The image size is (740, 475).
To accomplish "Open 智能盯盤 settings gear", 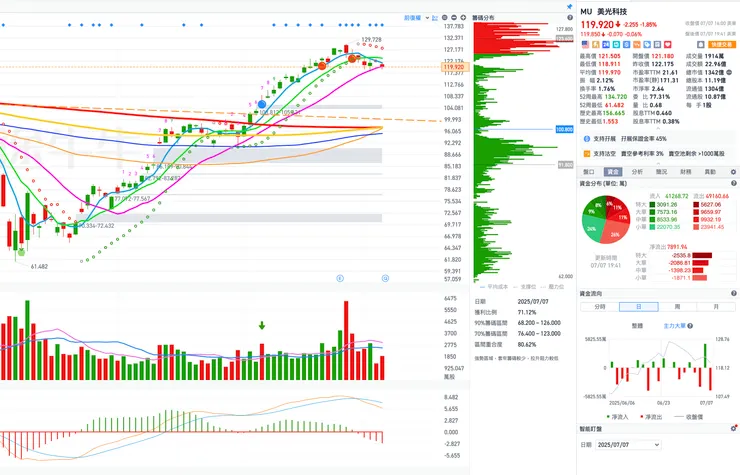I will (x=733, y=429).
